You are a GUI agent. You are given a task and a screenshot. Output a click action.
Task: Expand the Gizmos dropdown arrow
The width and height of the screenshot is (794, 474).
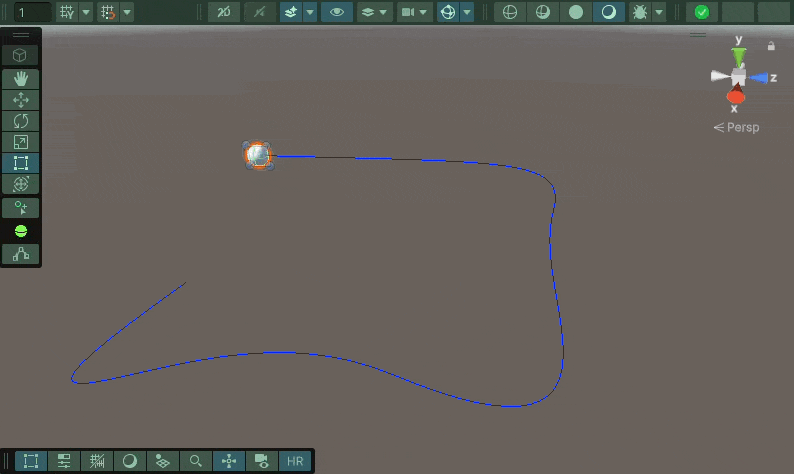point(466,12)
